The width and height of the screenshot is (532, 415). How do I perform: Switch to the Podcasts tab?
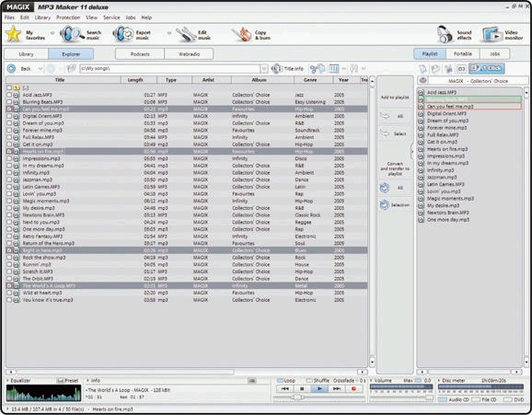tap(140, 54)
